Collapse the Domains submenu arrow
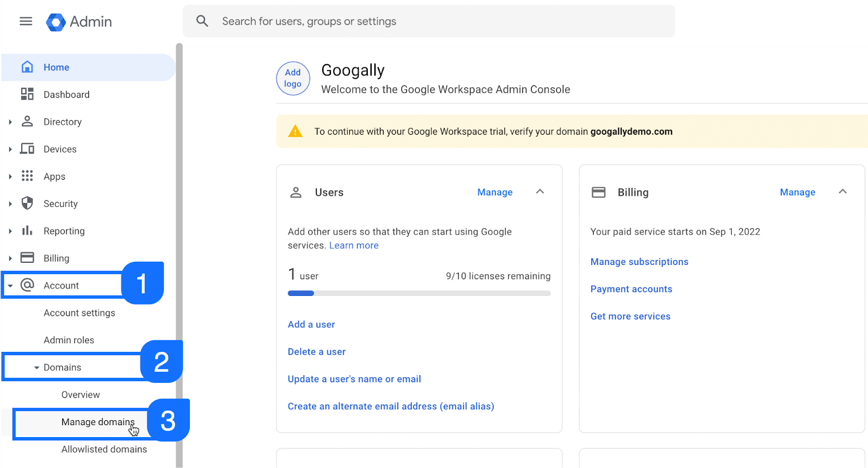Screen dimensions: 868x468 (36, 368)
